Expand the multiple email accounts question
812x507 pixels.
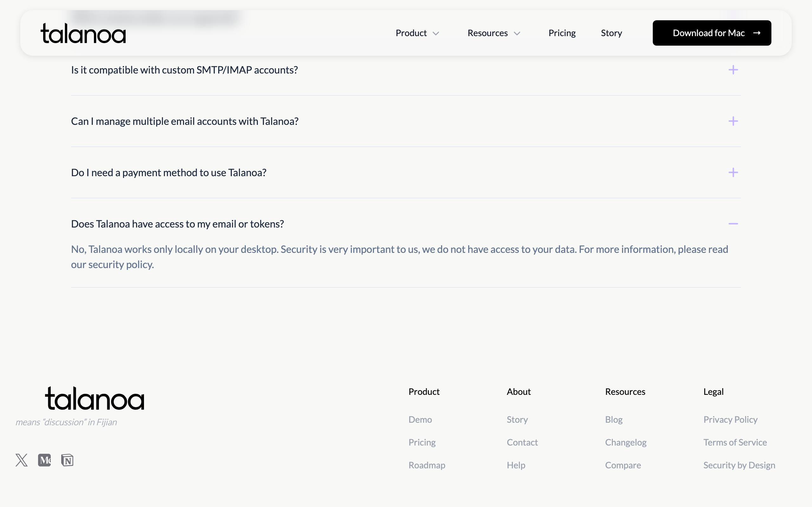tap(733, 121)
